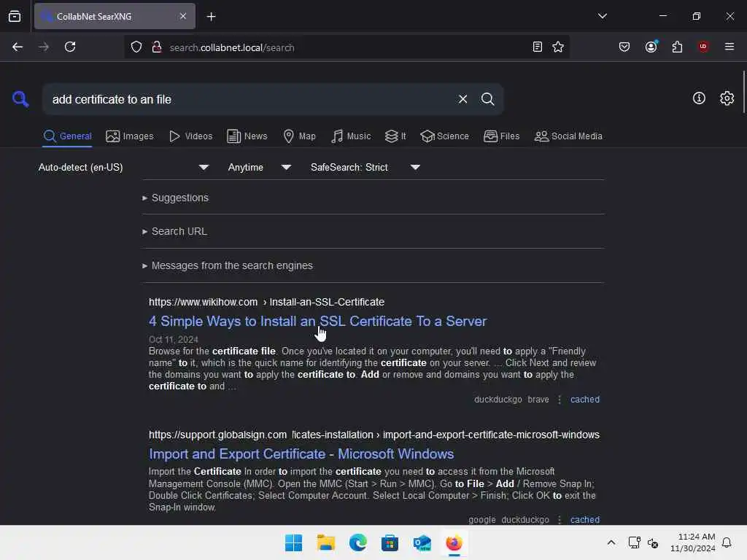Submit search with magnifier button
The width and height of the screenshot is (747, 560).
click(x=487, y=99)
